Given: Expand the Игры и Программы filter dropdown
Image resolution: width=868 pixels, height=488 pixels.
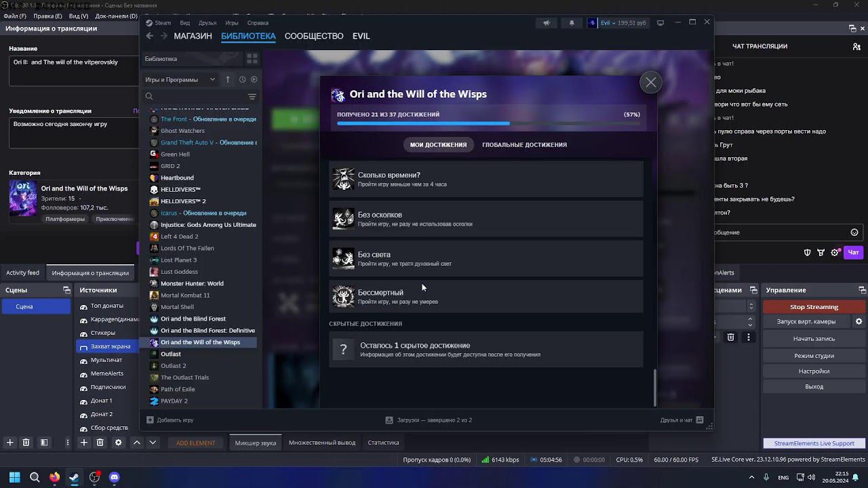Looking at the screenshot, I should click(x=180, y=79).
